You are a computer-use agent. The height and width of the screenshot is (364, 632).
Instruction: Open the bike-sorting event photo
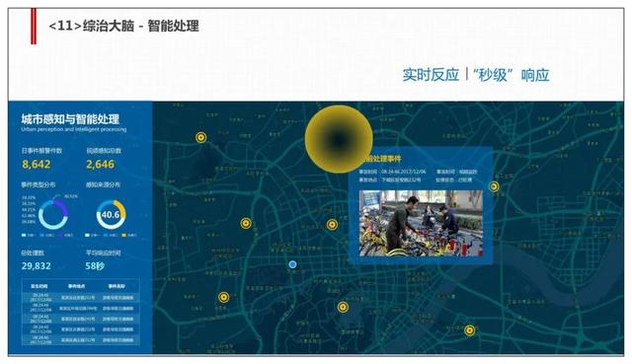click(422, 223)
